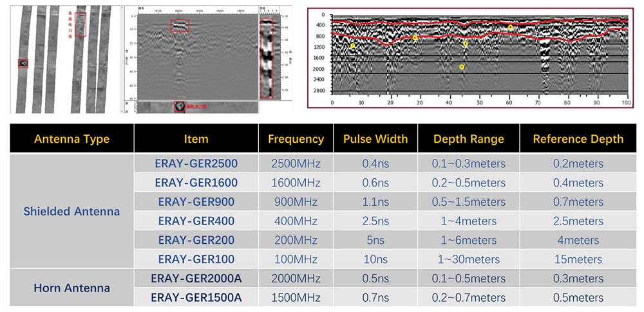The width and height of the screenshot is (644, 312).
Task: Click the 1500MHz frequency cell
Action: [296, 297]
